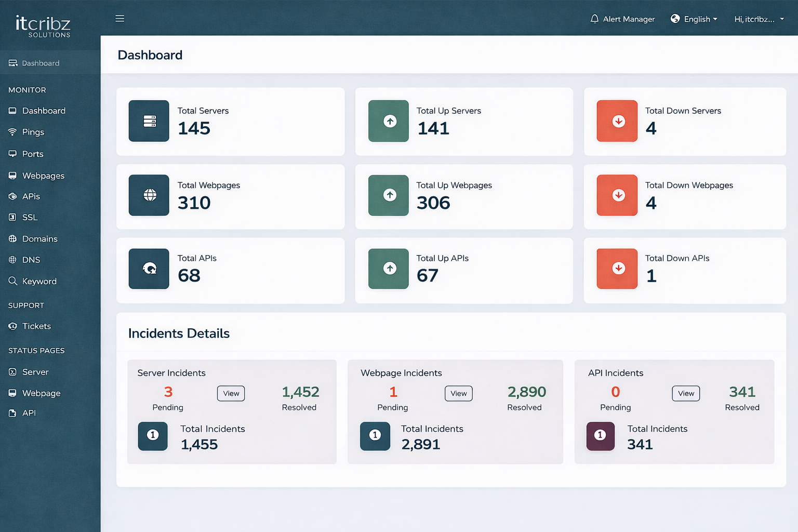Open the SSL monitor icon
The image size is (798, 532).
[12, 217]
